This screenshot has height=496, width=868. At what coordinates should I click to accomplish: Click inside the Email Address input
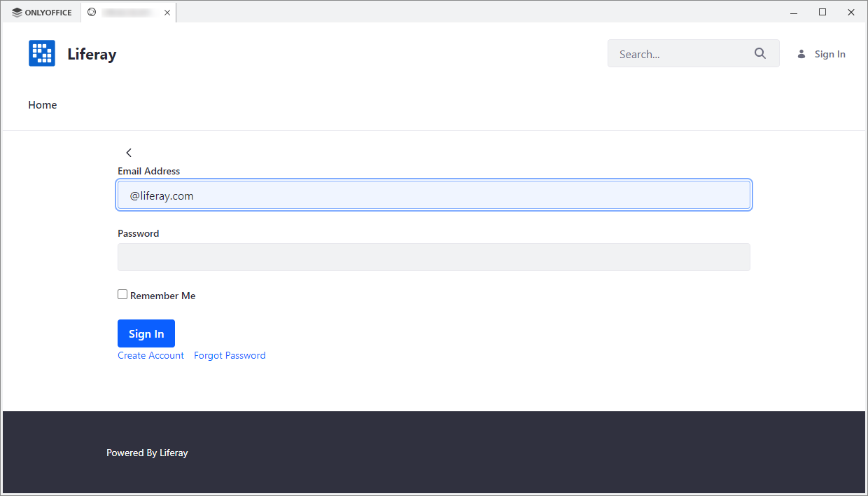434,195
